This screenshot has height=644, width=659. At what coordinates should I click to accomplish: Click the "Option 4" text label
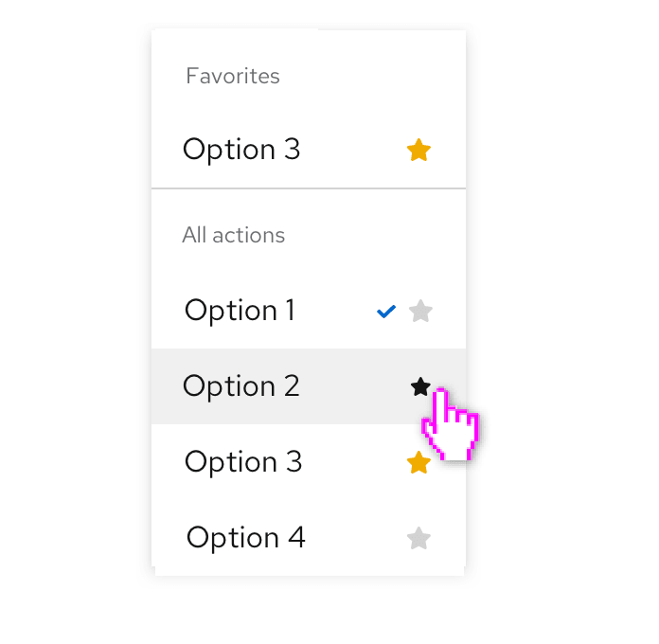[246, 538]
